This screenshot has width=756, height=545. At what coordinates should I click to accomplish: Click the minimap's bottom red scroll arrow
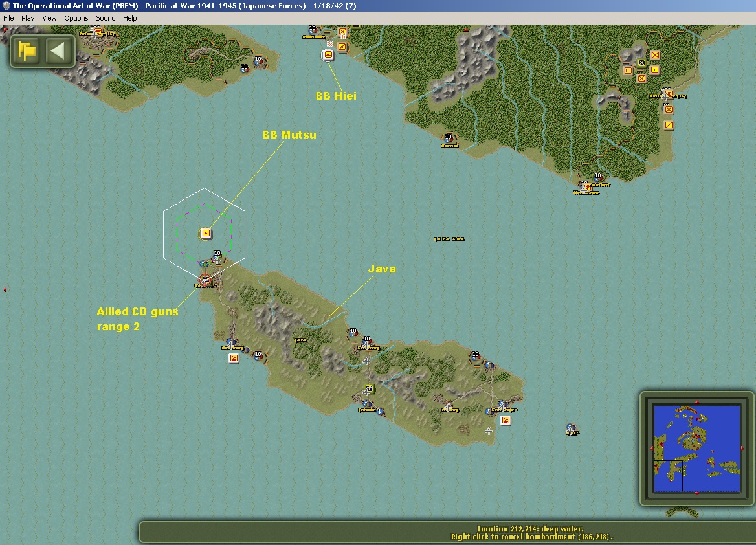tap(696, 493)
